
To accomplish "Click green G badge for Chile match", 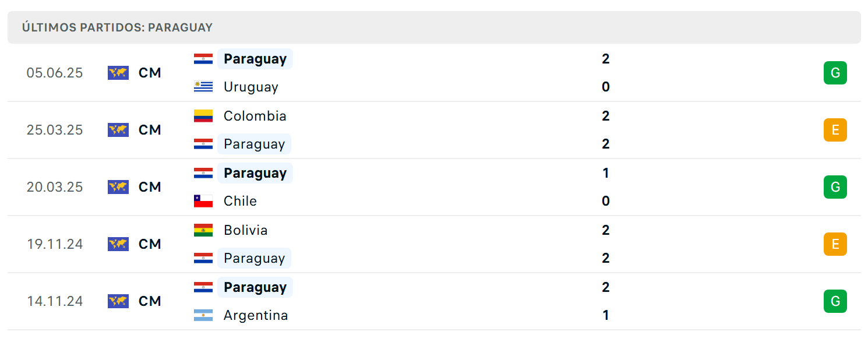I will tap(835, 187).
